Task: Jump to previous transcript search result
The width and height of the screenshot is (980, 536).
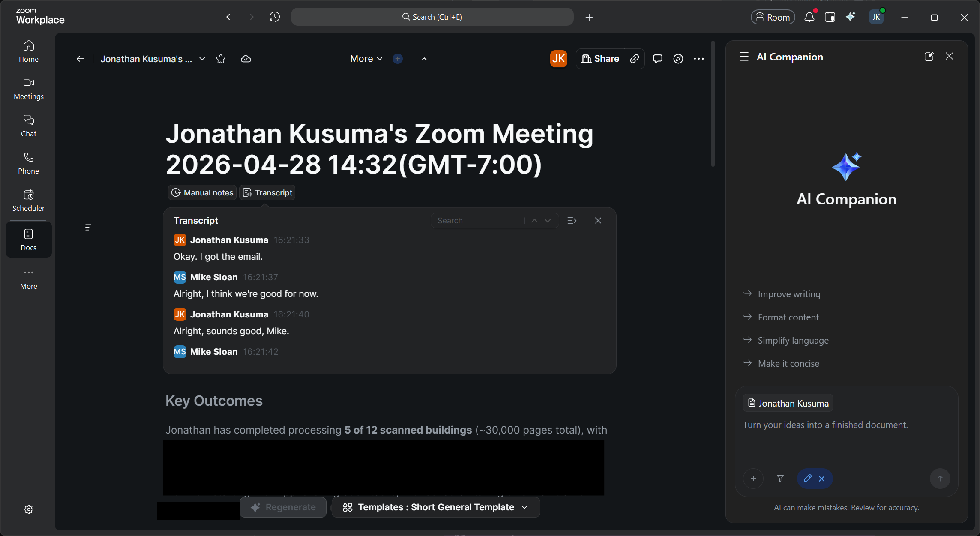Action: pos(534,220)
